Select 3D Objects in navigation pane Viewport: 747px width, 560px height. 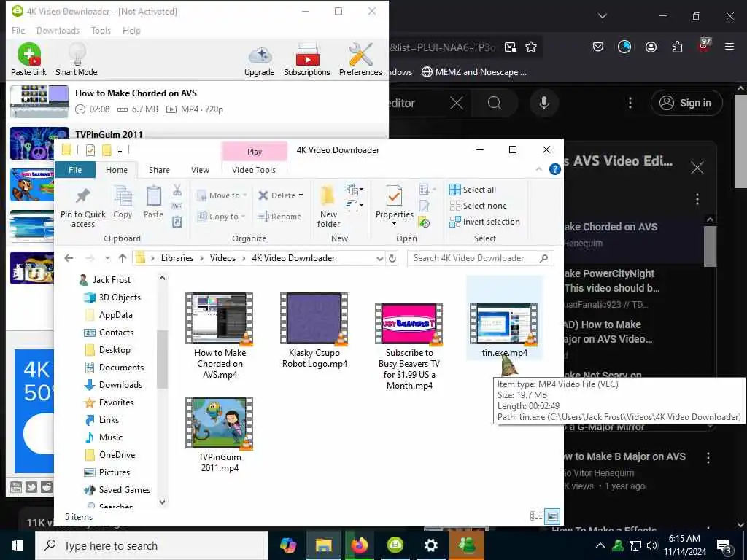pyautogui.click(x=120, y=297)
